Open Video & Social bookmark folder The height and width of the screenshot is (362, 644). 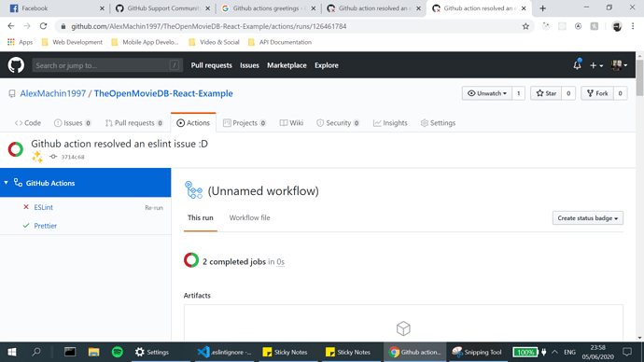pos(214,42)
